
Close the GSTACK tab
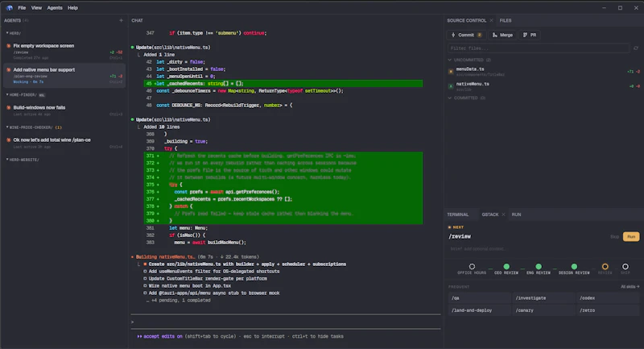pos(503,214)
